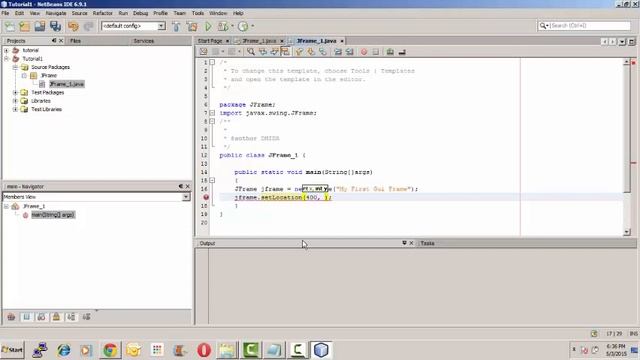Click the Previous Bookmark icon
Image resolution: width=640 pixels, height=360 pixels.
click(299, 52)
